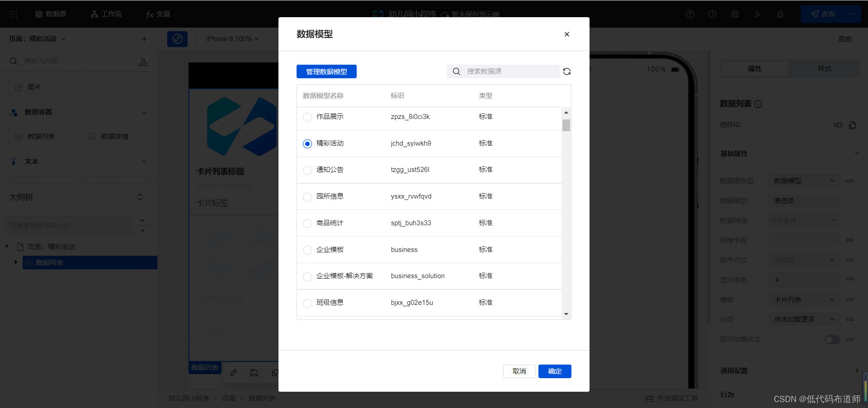Click the help question mark icon
Screen dimensions: 868x408
pyautogui.click(x=690, y=14)
